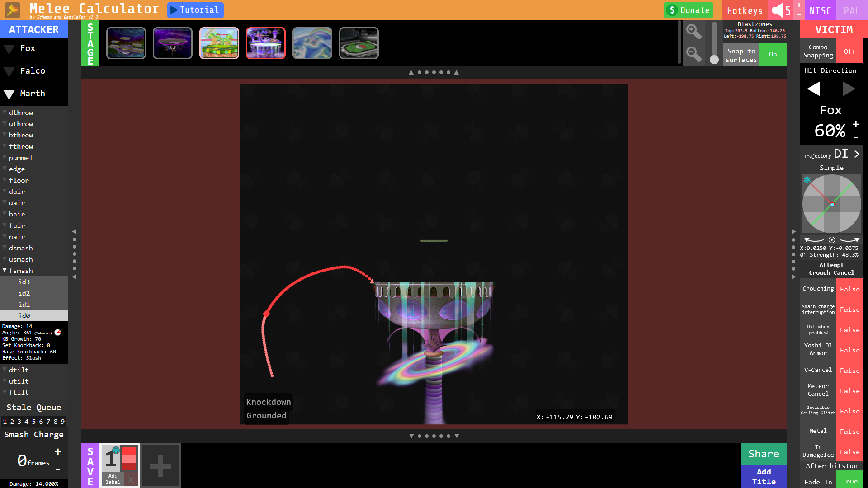Collapse bottom panel with down arrow handle

coord(434,436)
